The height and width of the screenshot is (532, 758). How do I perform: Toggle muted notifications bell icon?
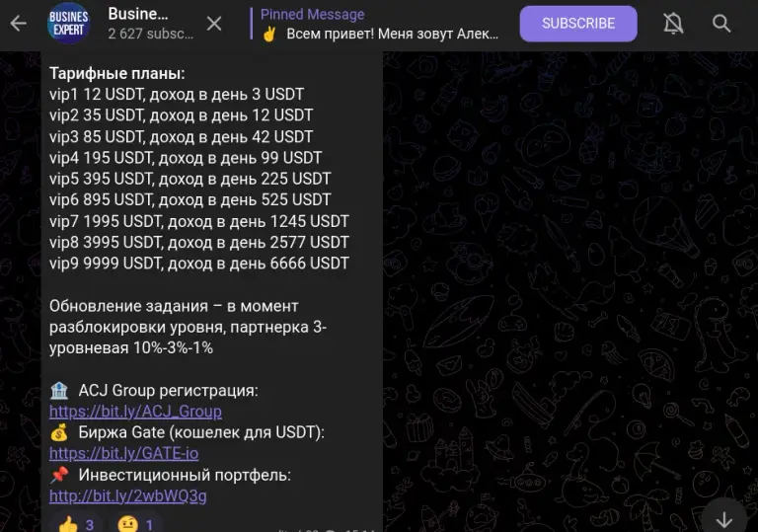coord(673,24)
